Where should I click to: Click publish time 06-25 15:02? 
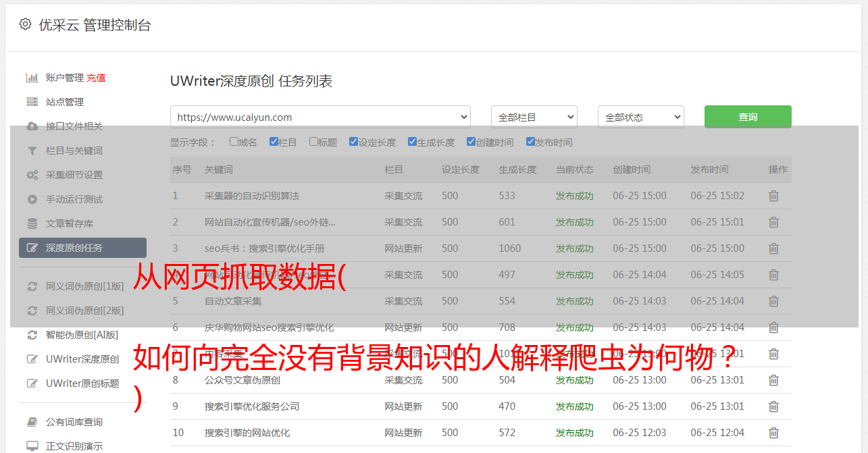tap(717, 196)
